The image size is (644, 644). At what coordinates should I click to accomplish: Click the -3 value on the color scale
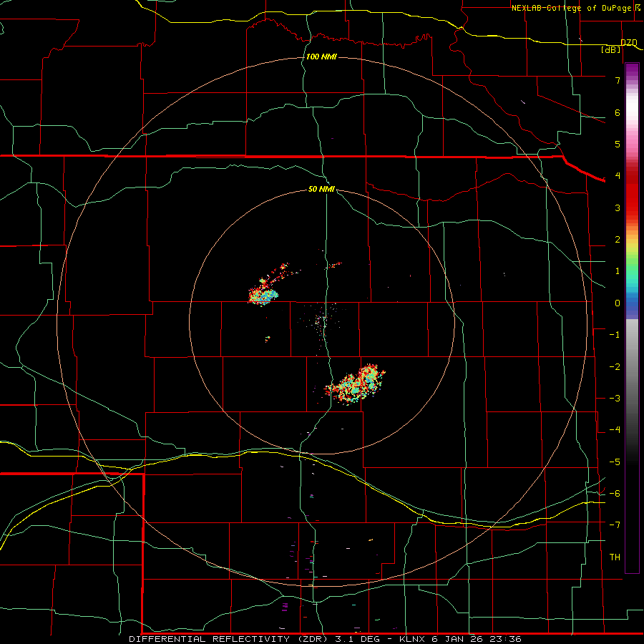[615, 399]
